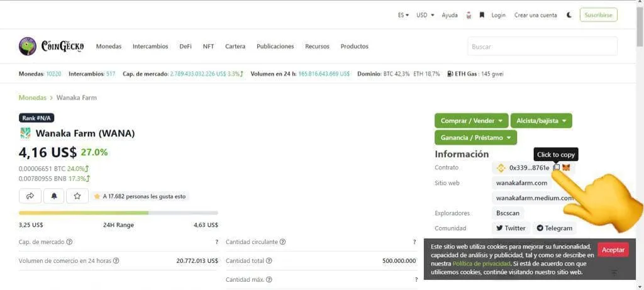Open the DeFi menu

tap(186, 47)
